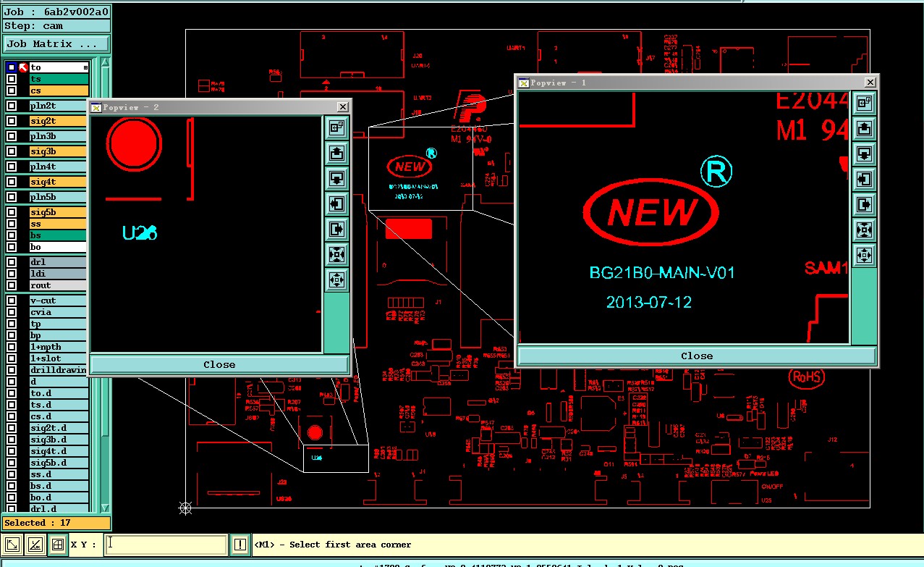The image size is (924, 567).
Task: Toggle checkbox for layer to
Action: pyautogui.click(x=12, y=67)
